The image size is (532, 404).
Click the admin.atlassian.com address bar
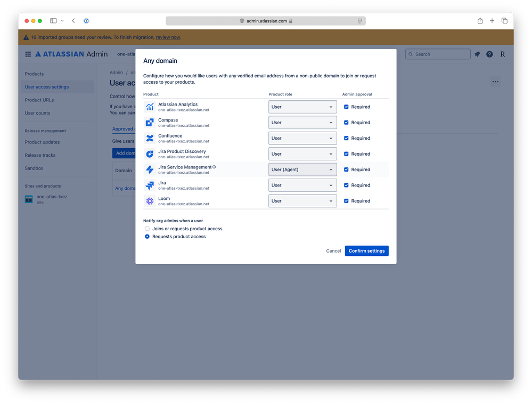coord(266,21)
